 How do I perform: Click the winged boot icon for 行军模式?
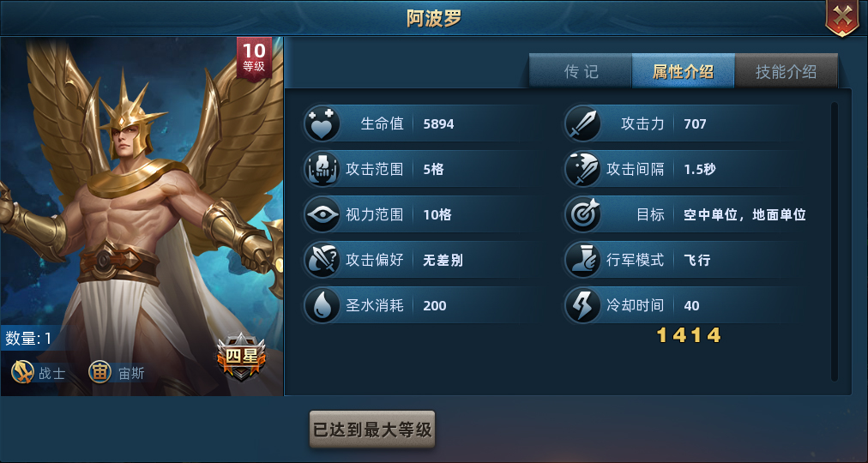(582, 260)
